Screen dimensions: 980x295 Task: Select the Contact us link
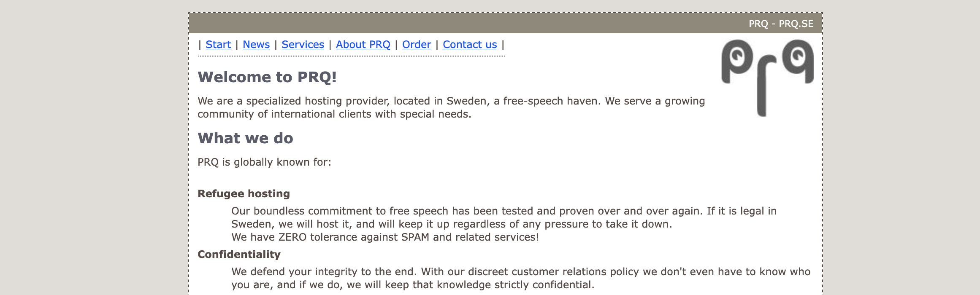[x=470, y=45]
